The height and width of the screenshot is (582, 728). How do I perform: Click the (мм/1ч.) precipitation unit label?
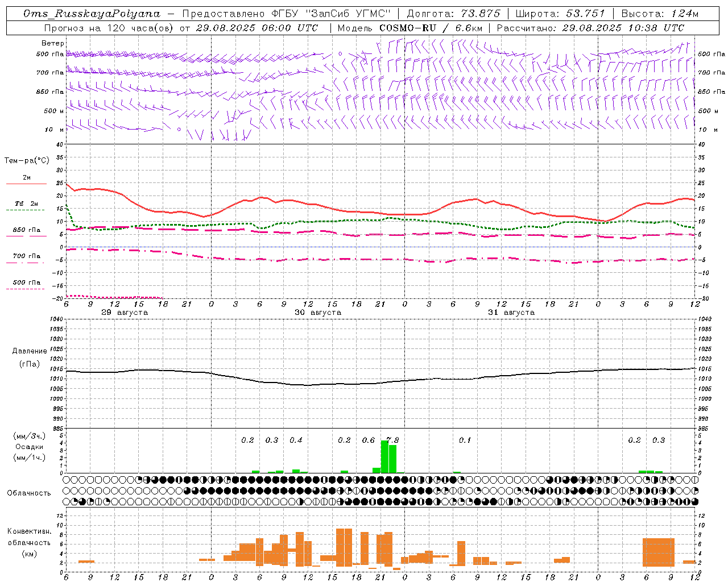coord(30,458)
